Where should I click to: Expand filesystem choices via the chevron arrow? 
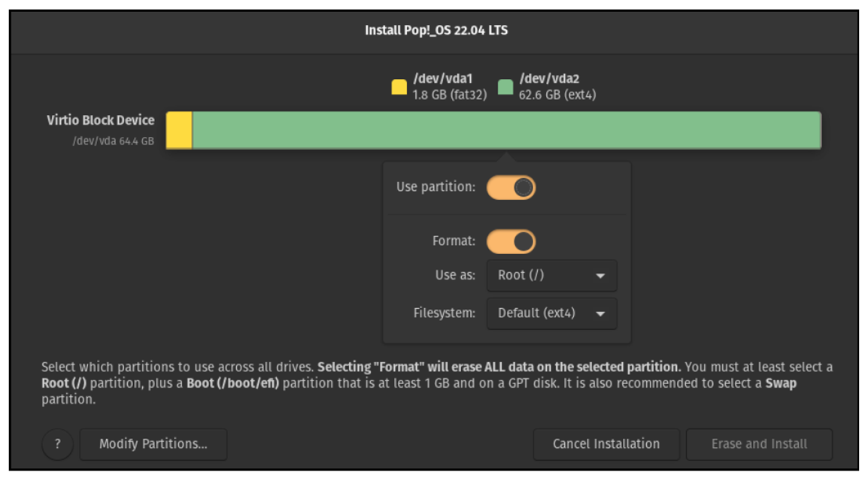pyautogui.click(x=599, y=313)
